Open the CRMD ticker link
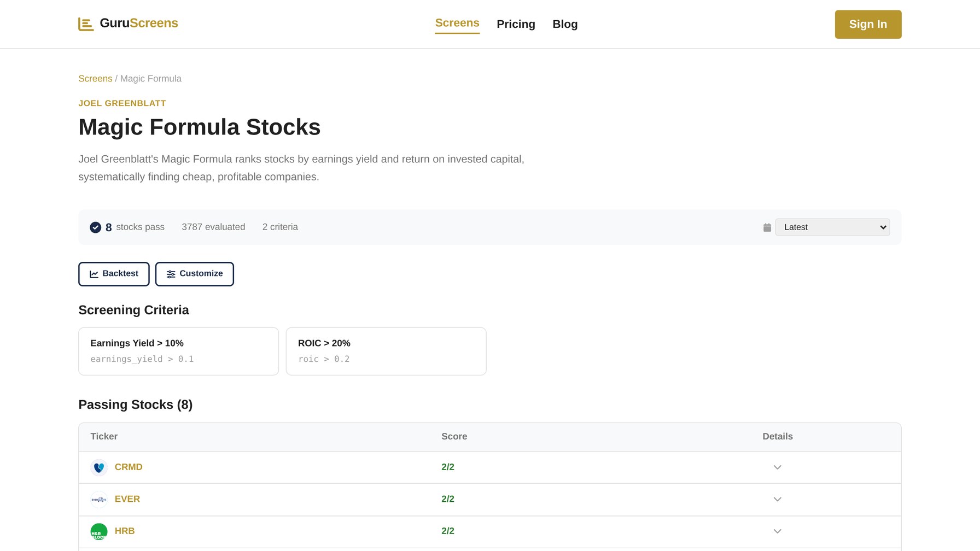Screen dimensions: 980x551 coord(129,467)
